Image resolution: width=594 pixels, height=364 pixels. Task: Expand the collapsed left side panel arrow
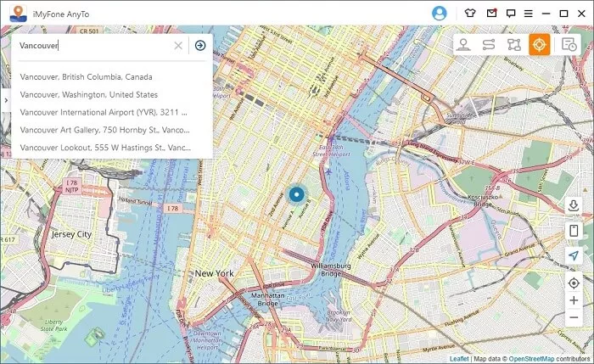(x=6, y=100)
